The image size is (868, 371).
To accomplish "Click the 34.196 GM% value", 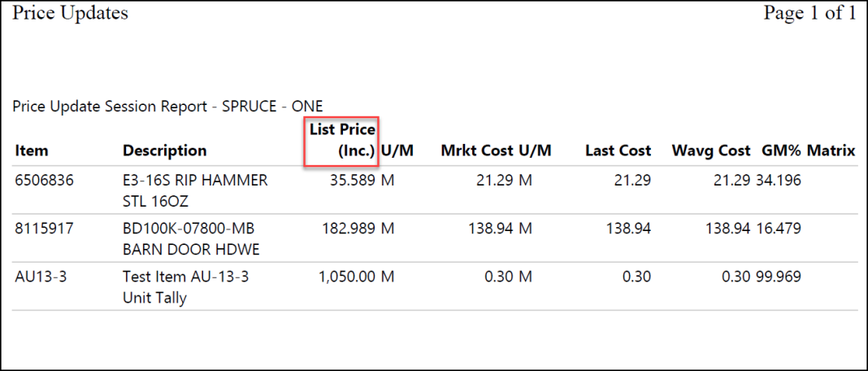I will point(779,181).
